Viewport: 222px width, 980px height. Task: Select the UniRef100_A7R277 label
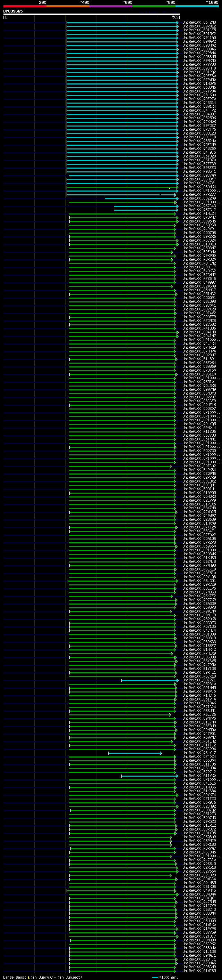point(199,194)
